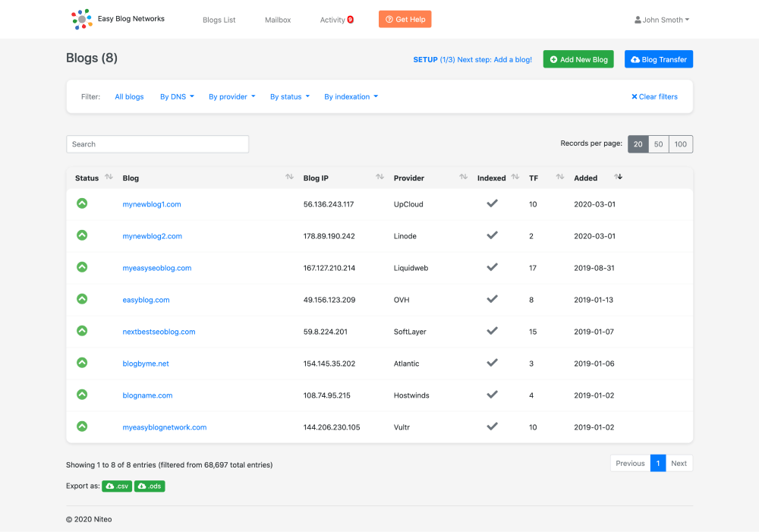Open the nextbestseoblog.com blog link
759x532 pixels.
point(159,332)
